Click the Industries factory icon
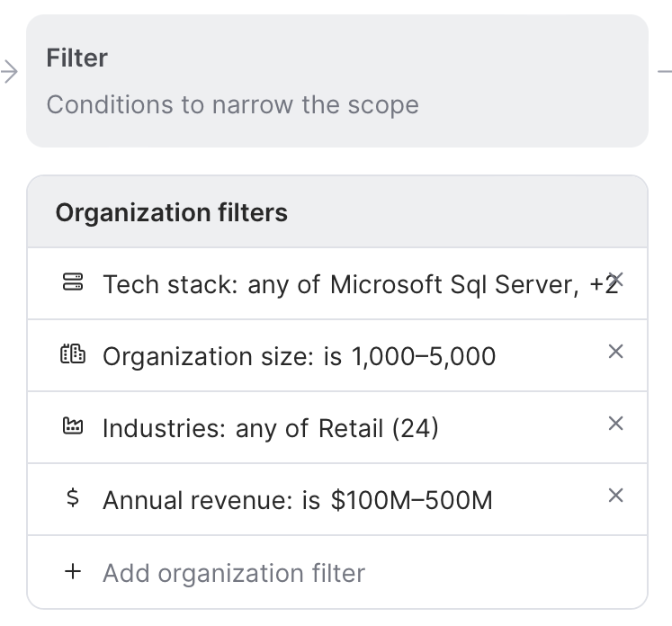672x626 pixels. 72,427
